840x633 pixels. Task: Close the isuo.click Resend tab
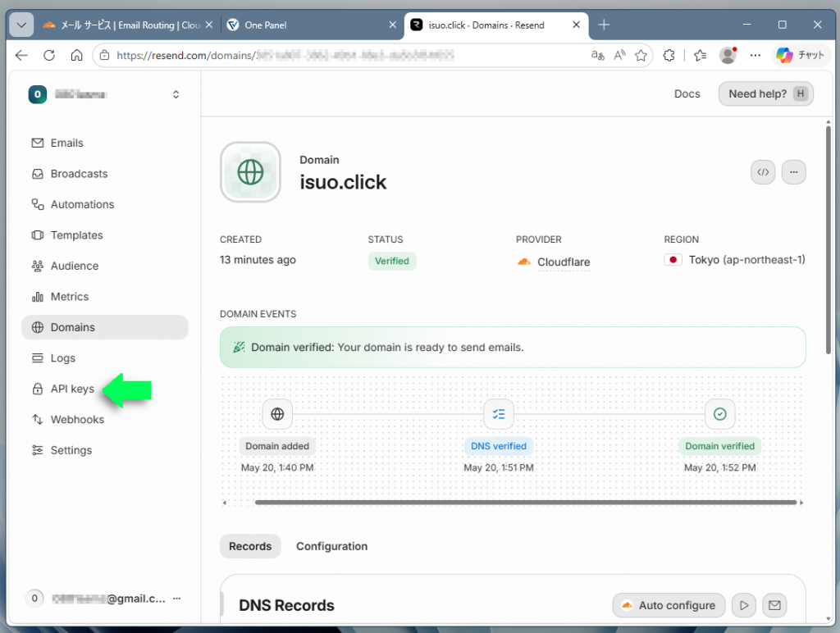point(577,25)
